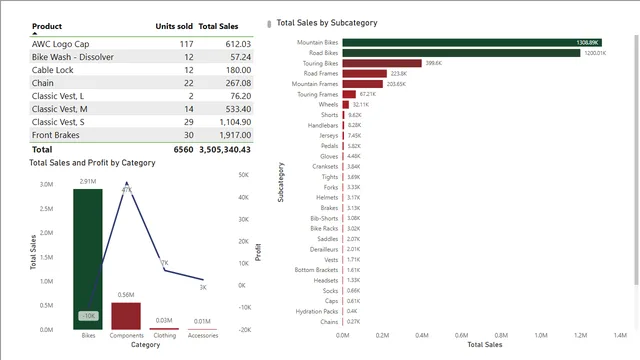Select the Classic Vest, L row

coord(141,96)
